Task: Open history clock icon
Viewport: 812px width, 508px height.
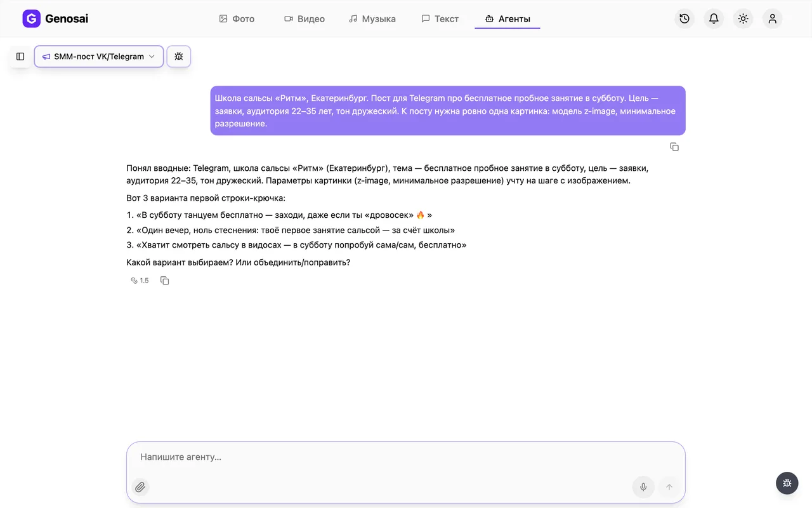Action: (684, 19)
